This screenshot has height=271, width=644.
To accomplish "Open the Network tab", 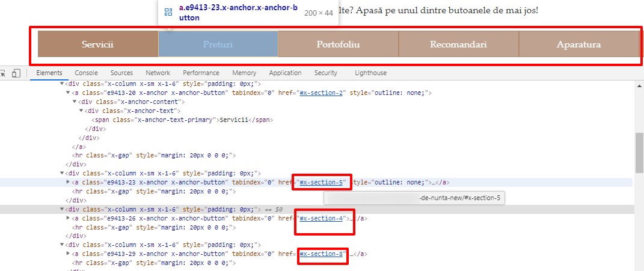I will [158, 73].
